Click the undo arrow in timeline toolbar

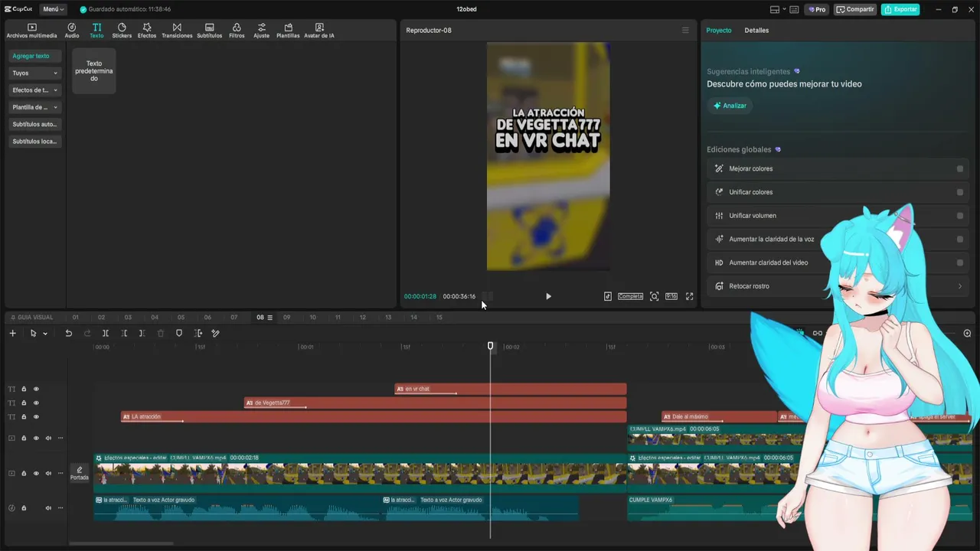pos(68,333)
